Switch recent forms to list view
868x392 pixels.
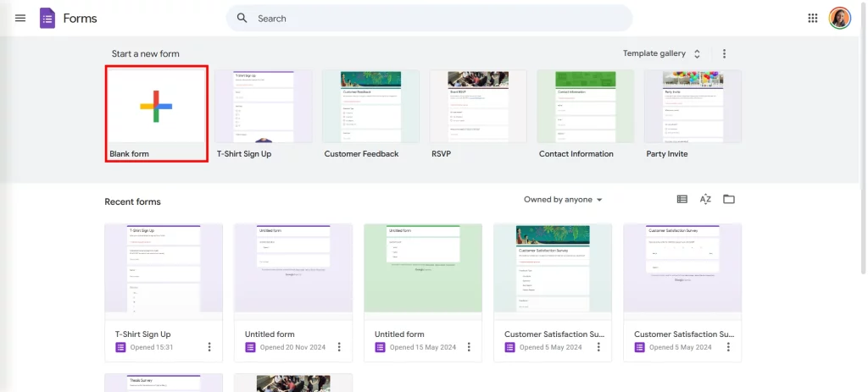tap(682, 199)
